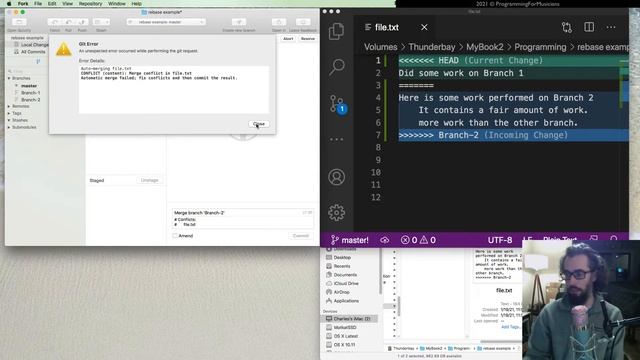The width and height of the screenshot is (640, 360).
Task: Select Branch-2 in Fork sidebar
Action: click(31, 100)
